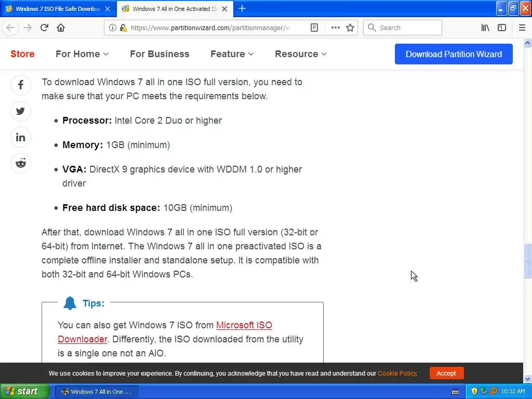Click the Windows 7 All in One taskbar button
Screen dimensions: 532x399
[96, 392]
